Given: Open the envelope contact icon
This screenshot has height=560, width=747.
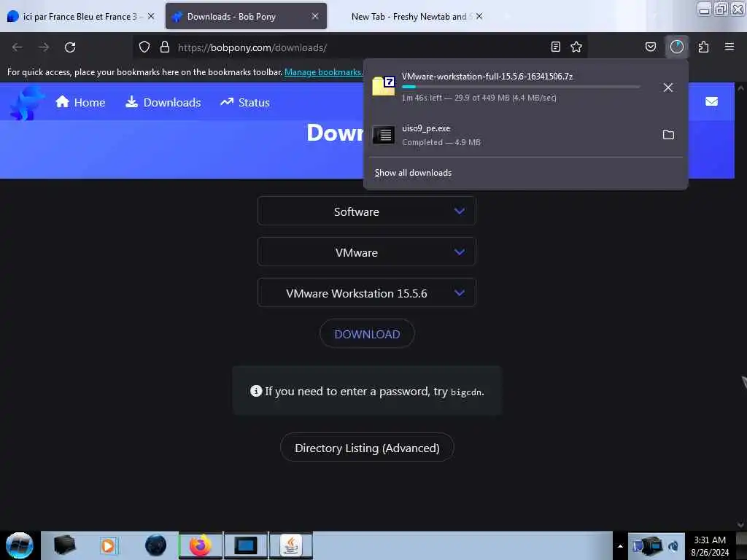Looking at the screenshot, I should tap(711, 101).
